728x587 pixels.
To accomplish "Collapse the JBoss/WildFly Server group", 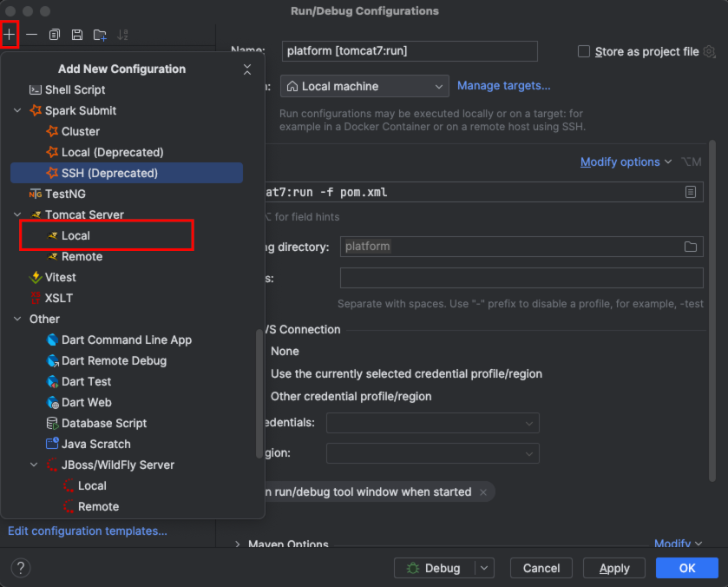I will coord(34,465).
